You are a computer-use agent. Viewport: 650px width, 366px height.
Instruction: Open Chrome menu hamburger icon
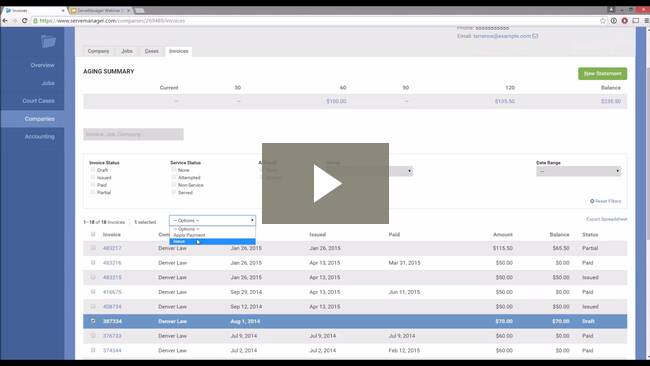pos(646,21)
